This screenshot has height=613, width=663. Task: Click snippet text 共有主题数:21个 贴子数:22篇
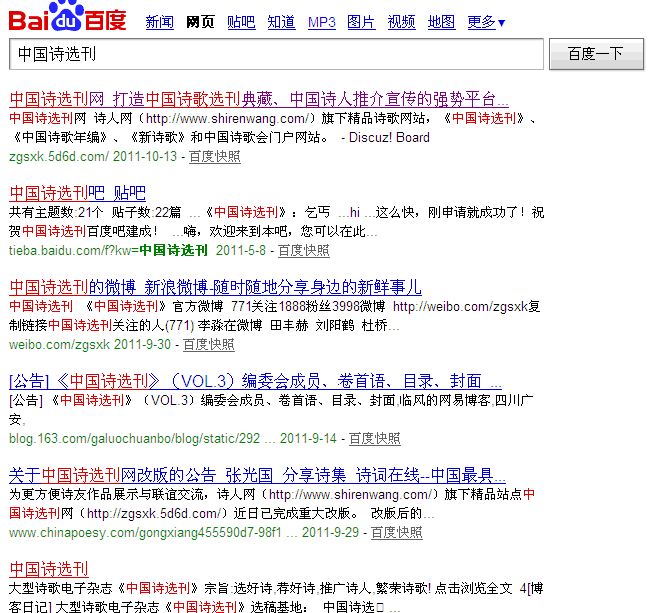95,212
